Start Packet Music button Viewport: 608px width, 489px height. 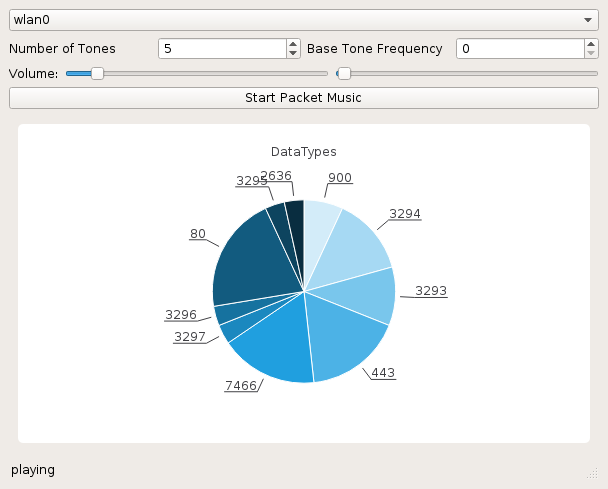click(x=304, y=98)
